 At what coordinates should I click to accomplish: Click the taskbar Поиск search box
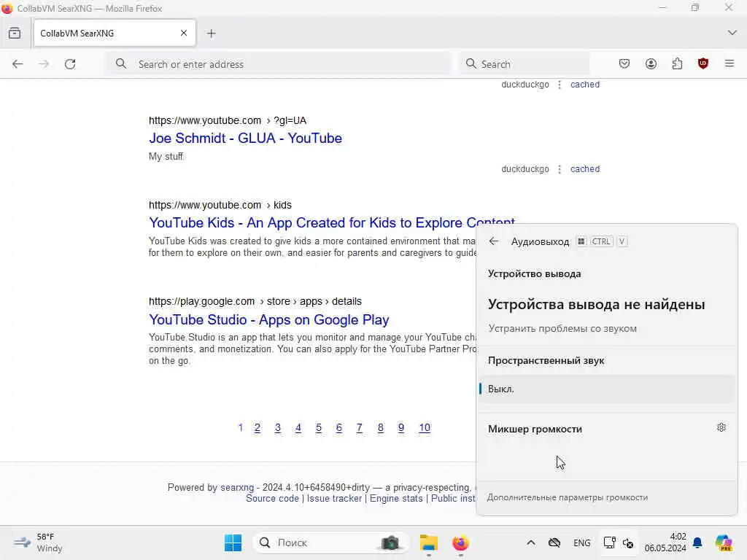[330, 542]
